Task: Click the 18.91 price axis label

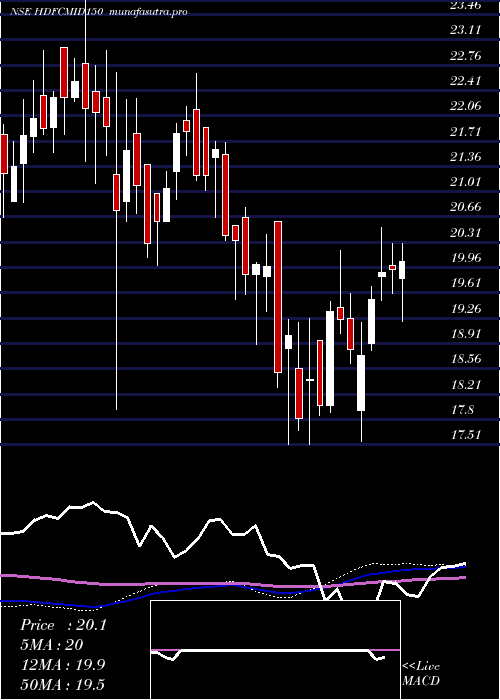Action: point(466,333)
